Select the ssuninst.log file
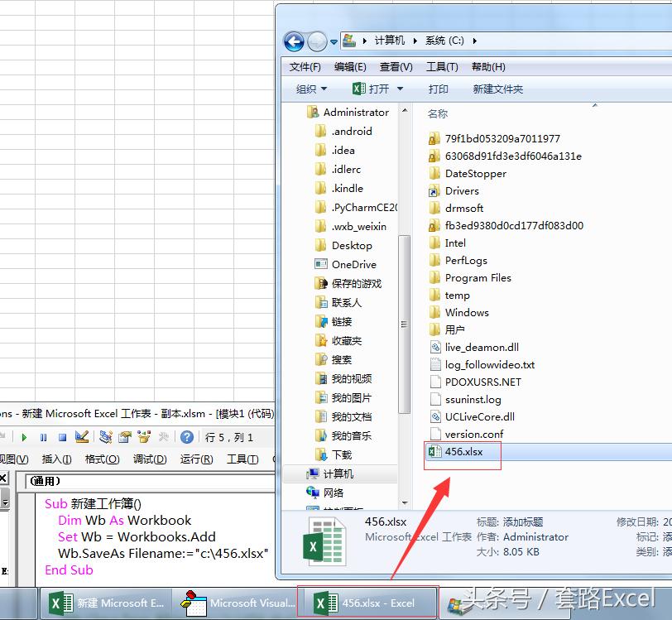The image size is (672, 620). pos(465,400)
